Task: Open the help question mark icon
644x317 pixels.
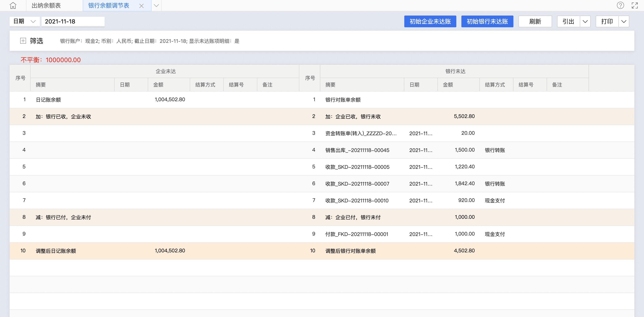Action: tap(620, 5)
